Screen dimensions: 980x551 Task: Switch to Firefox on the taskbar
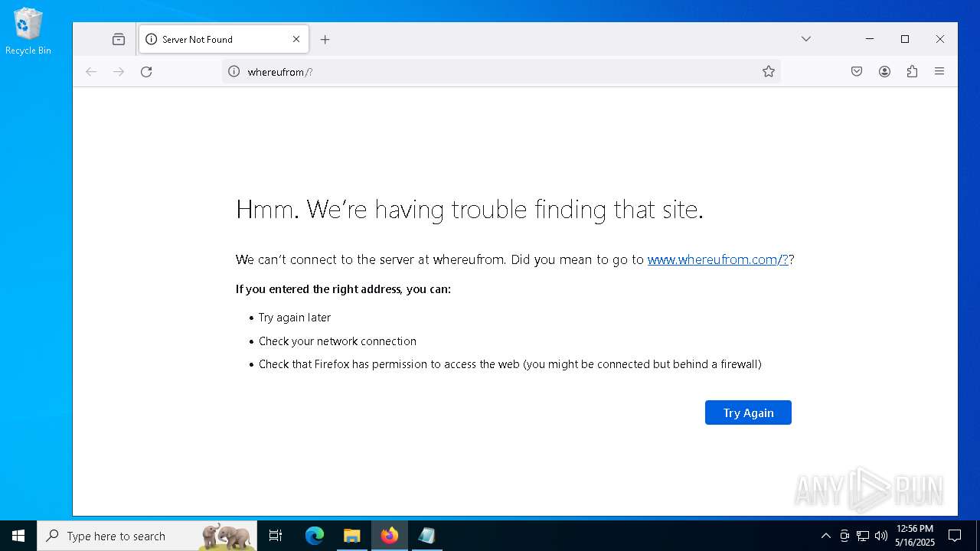tap(389, 536)
